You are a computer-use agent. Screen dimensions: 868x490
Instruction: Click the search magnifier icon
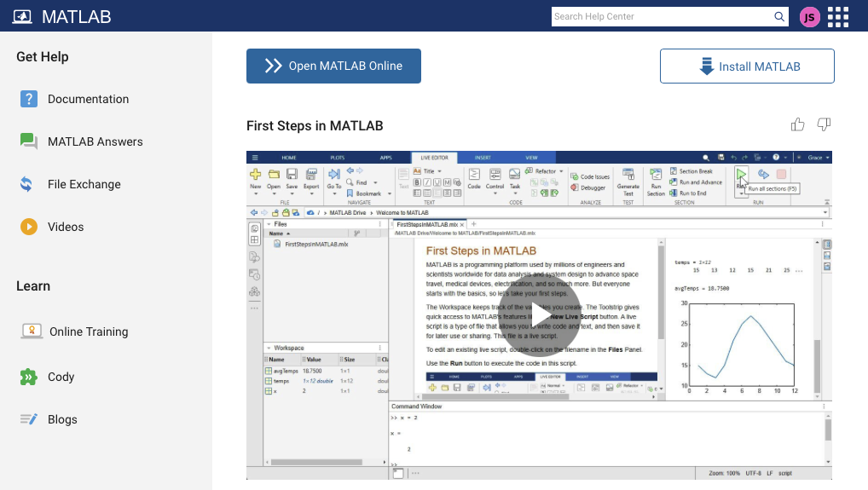(x=778, y=16)
